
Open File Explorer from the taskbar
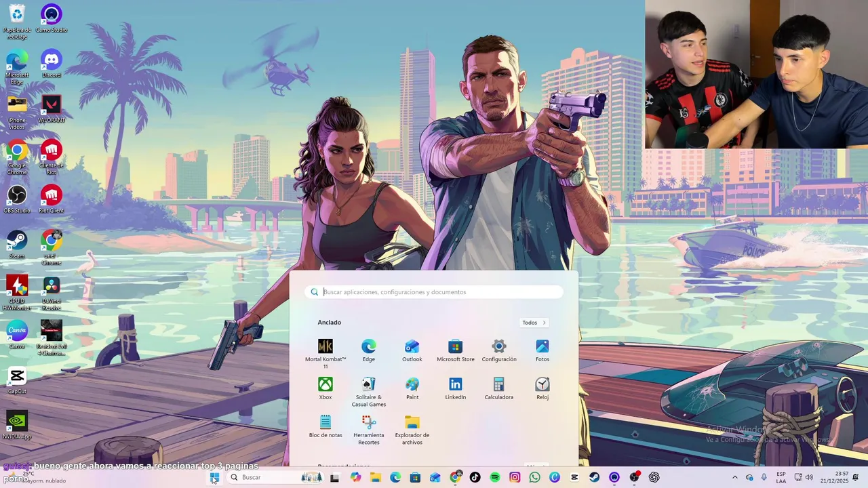pos(376,478)
